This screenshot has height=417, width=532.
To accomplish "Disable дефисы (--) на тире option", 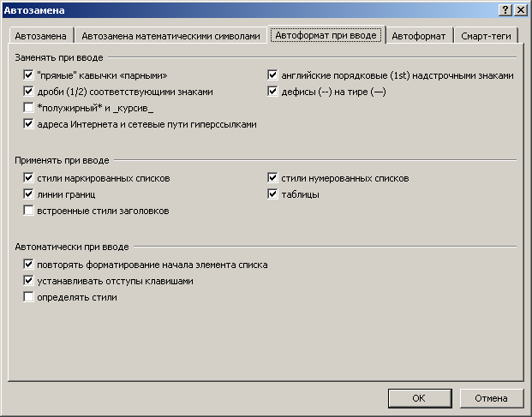I will click(x=272, y=92).
